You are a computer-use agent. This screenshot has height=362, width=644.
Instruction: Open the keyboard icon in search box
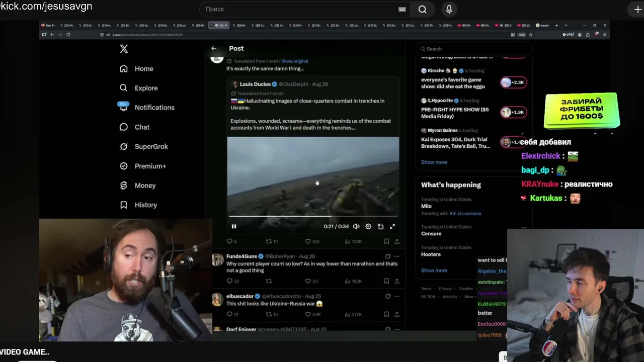402,9
